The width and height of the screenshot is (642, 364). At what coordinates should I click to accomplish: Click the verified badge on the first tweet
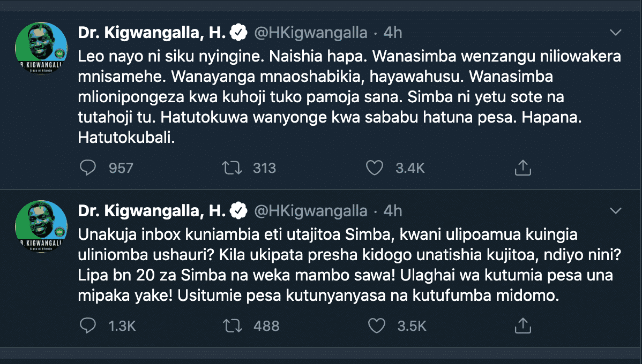coord(238,33)
